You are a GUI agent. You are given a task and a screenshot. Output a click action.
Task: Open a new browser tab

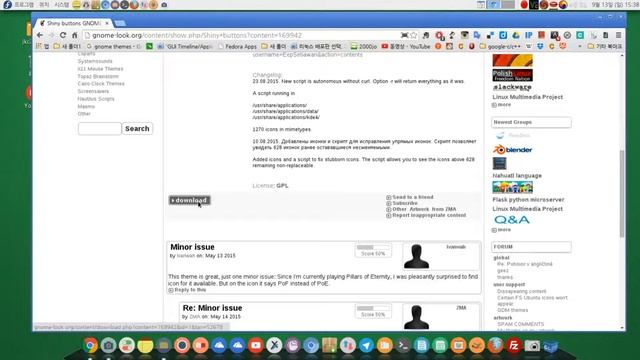120,23
